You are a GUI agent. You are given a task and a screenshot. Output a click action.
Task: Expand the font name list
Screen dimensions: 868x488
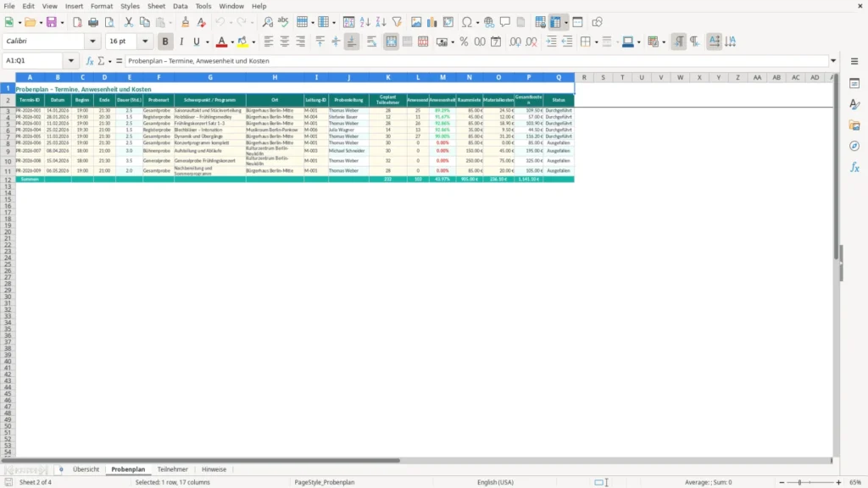(x=92, y=41)
